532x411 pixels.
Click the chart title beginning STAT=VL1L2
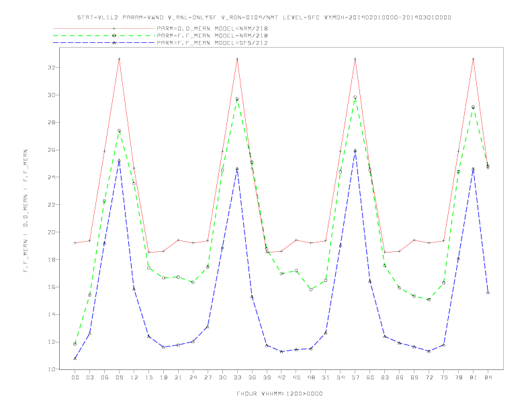[x=264, y=17]
